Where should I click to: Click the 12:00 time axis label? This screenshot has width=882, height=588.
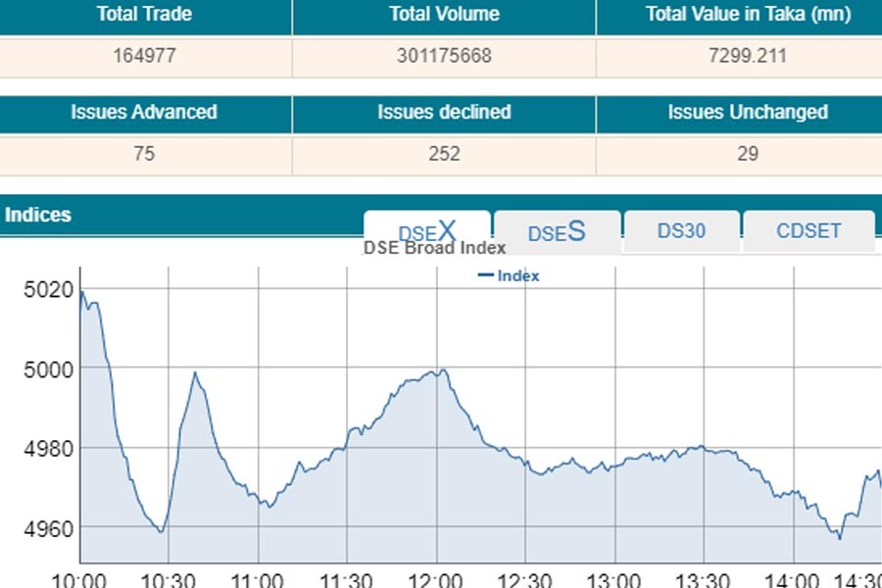pos(435,579)
